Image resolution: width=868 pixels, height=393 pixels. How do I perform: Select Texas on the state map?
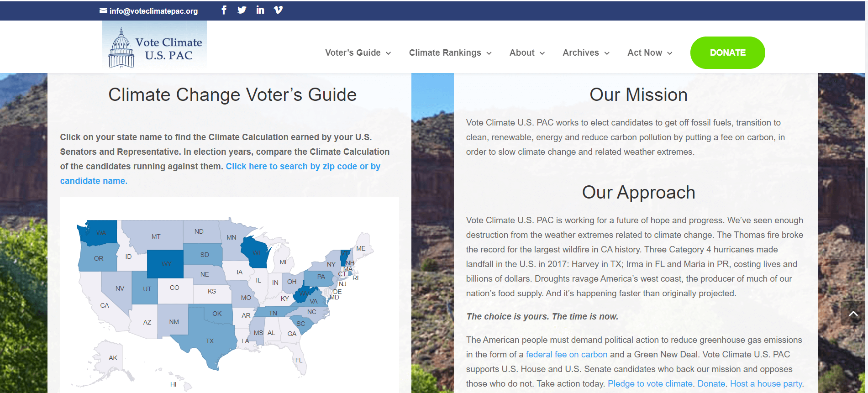[210, 341]
